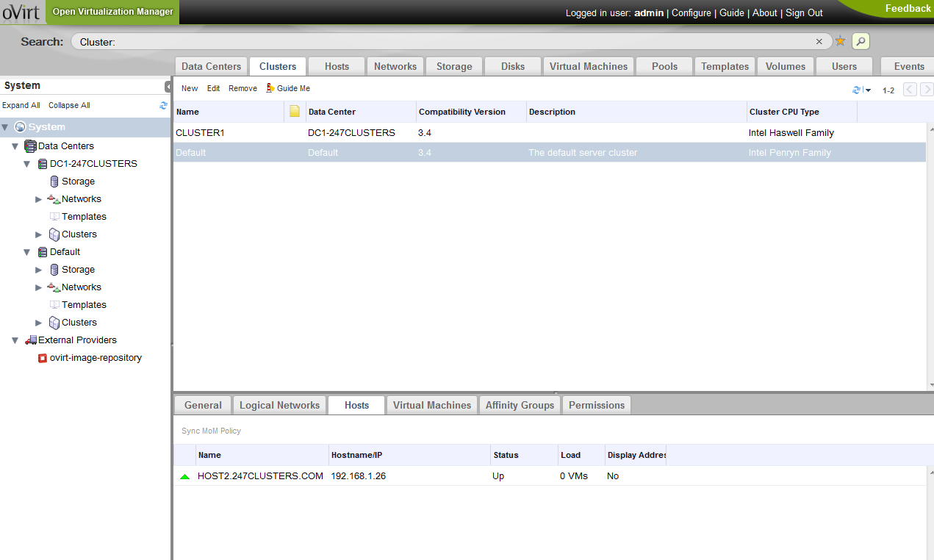Expand Clusters under the Default data center
934x560 pixels.
[x=39, y=323]
